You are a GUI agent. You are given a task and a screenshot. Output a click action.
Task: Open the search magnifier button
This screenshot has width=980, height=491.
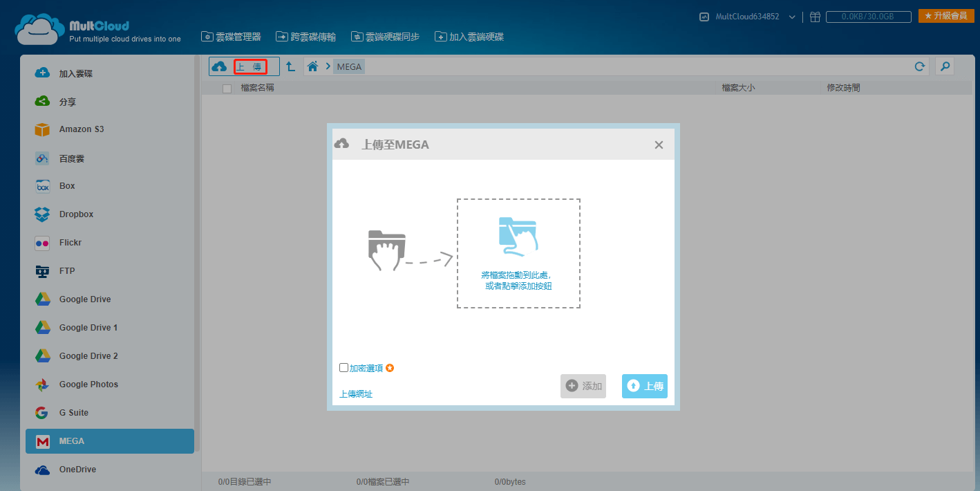pyautogui.click(x=945, y=66)
